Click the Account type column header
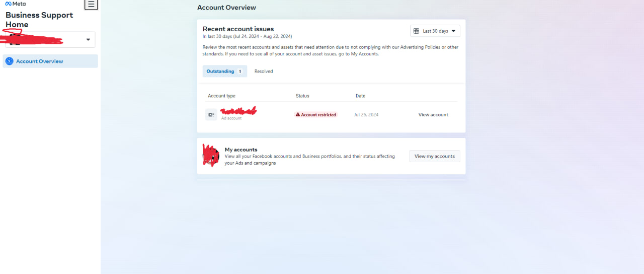The height and width of the screenshot is (274, 644). 221,96
